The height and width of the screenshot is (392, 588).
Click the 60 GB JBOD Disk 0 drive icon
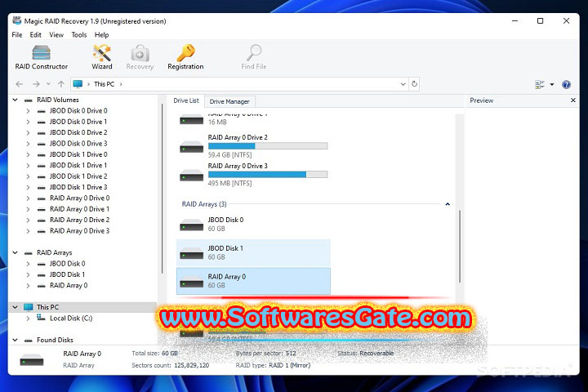pyautogui.click(x=191, y=225)
